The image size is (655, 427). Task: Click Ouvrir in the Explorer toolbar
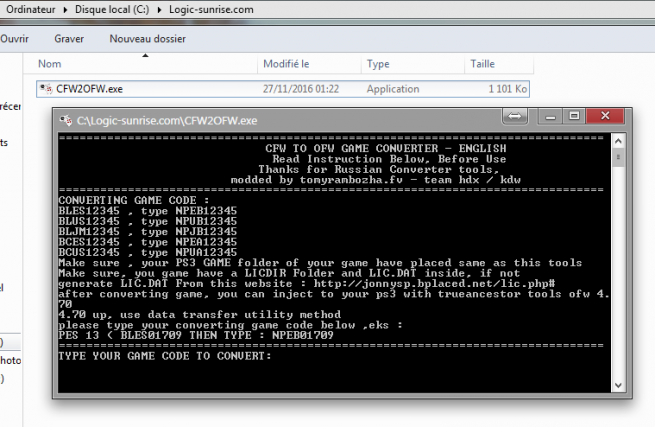pyautogui.click(x=14, y=39)
